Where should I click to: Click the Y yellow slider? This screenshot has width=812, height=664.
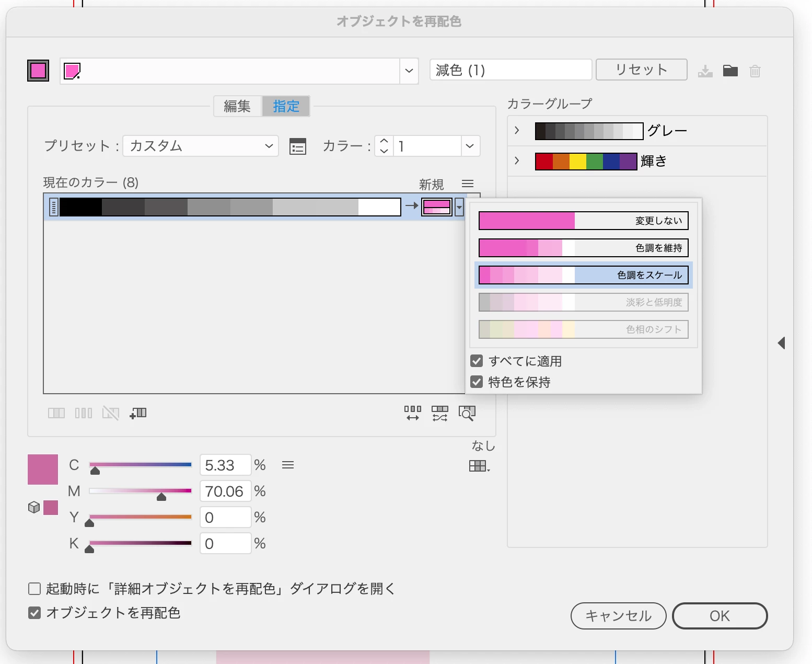click(x=141, y=517)
